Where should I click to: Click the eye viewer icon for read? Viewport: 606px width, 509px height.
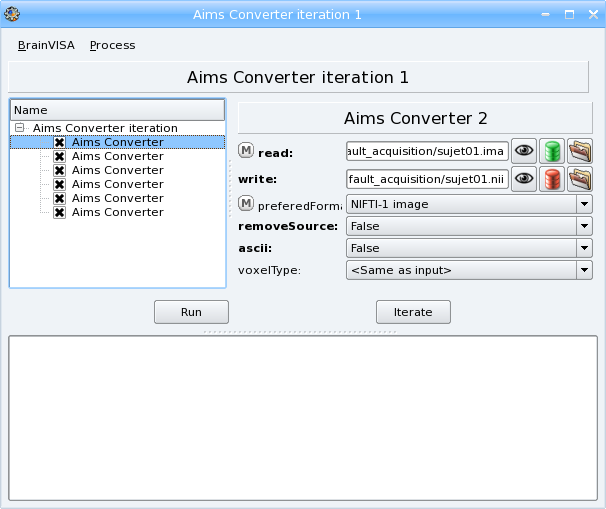524,151
